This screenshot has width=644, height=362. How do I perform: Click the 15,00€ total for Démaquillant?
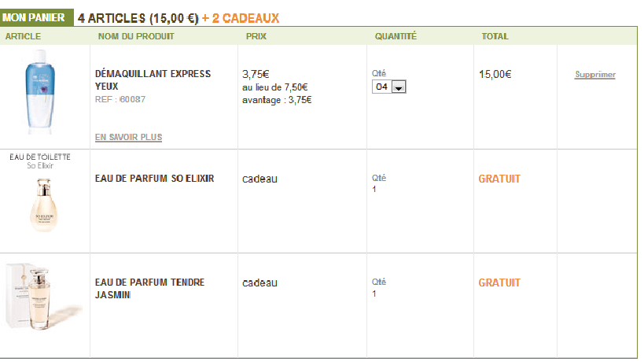tap(495, 75)
